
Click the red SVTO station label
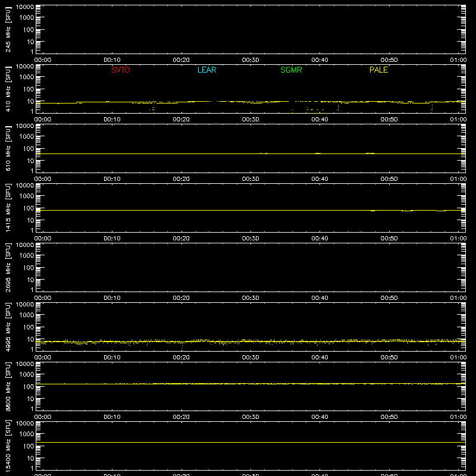121,70
